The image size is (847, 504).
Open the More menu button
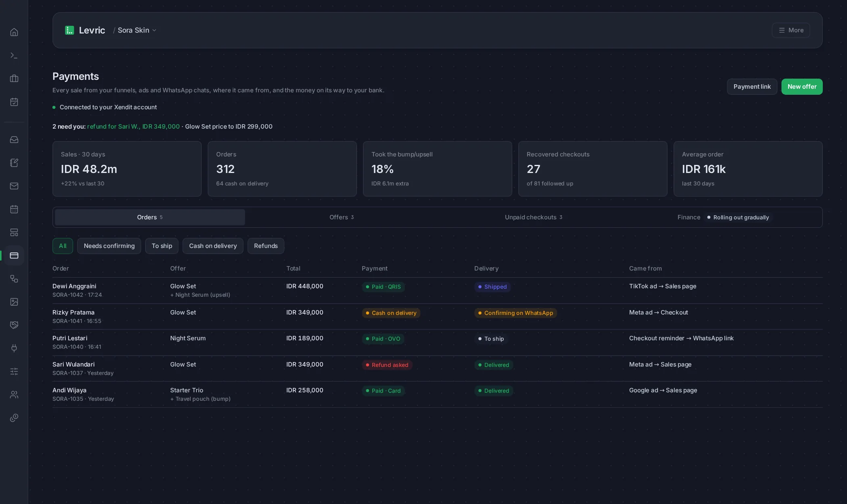coord(791,30)
